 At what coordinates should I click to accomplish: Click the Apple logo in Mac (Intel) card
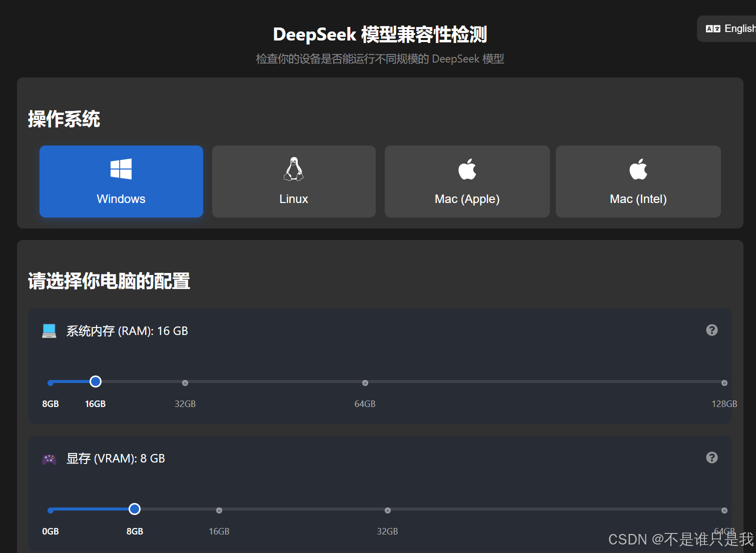click(638, 169)
